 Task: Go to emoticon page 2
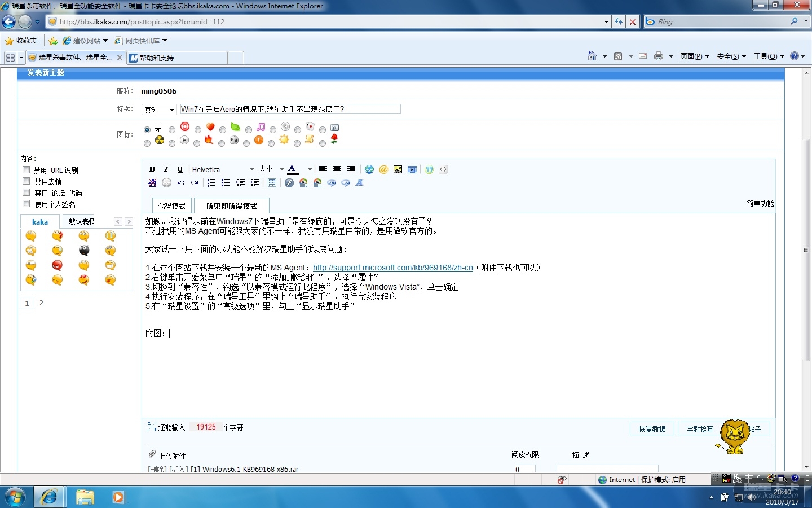pyautogui.click(x=41, y=303)
